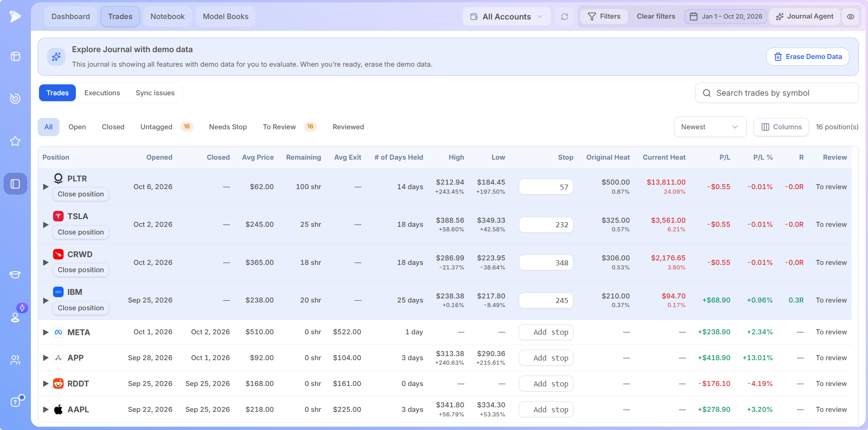Screen dimensions: 868x430
Task: Click the PLTR ticker logo
Action: (x=58, y=178)
